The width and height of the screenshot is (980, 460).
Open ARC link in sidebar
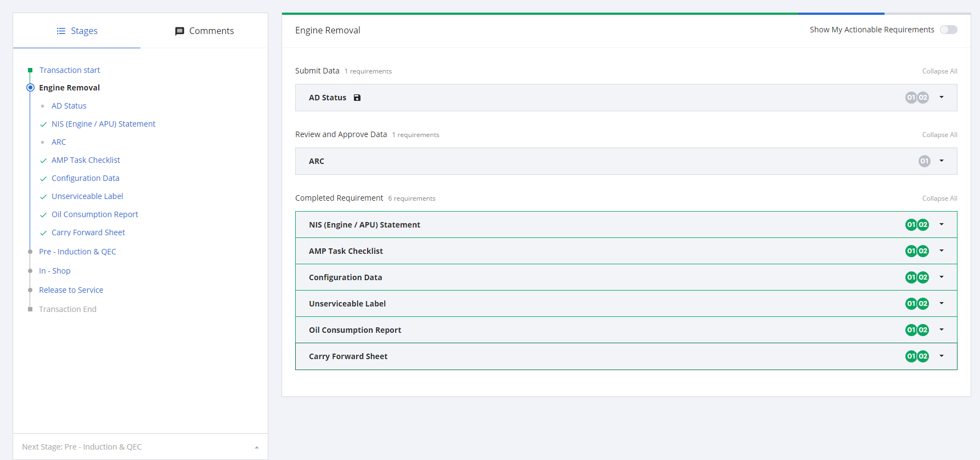59,142
